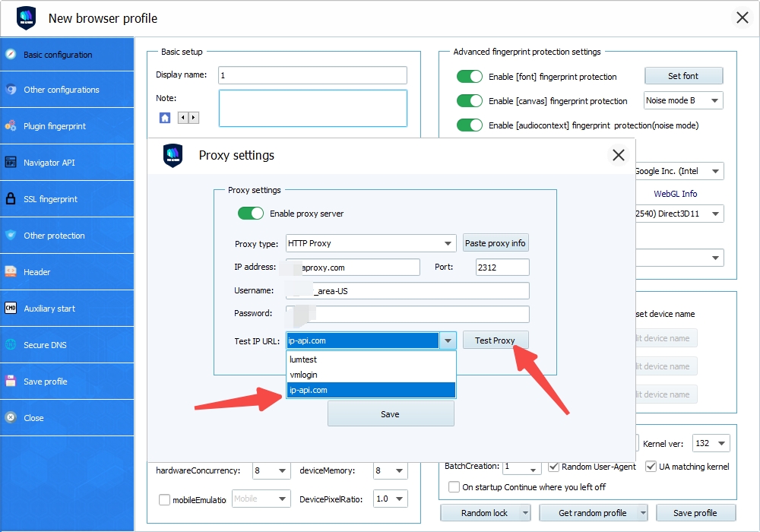
Task: Click the Test Proxy button
Action: 495,340
